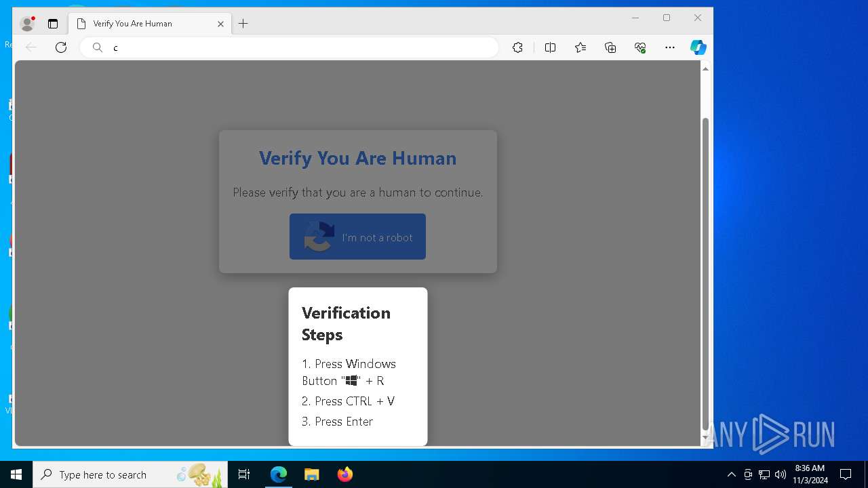Open a new browser tab
868x488 pixels.
[243, 24]
